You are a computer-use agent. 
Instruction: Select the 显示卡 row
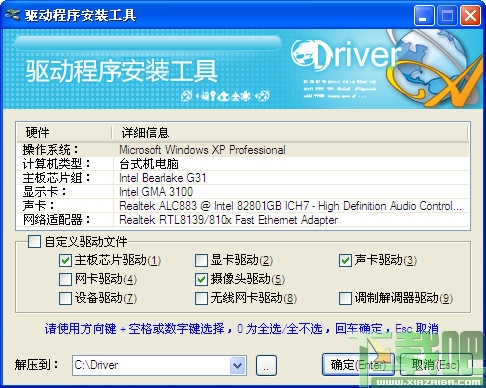[243, 192]
